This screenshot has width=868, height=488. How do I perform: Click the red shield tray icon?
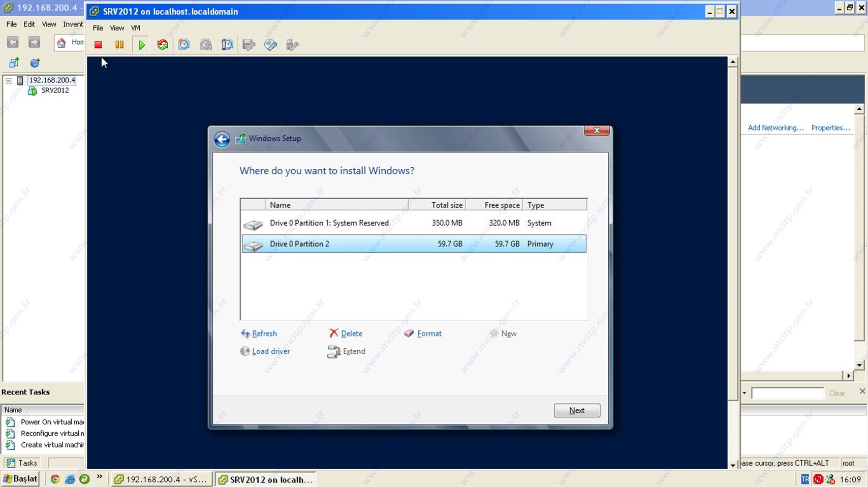coord(818,479)
